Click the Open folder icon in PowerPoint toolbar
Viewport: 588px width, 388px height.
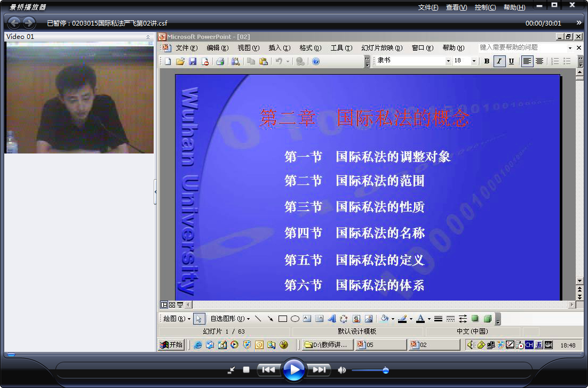coord(180,61)
